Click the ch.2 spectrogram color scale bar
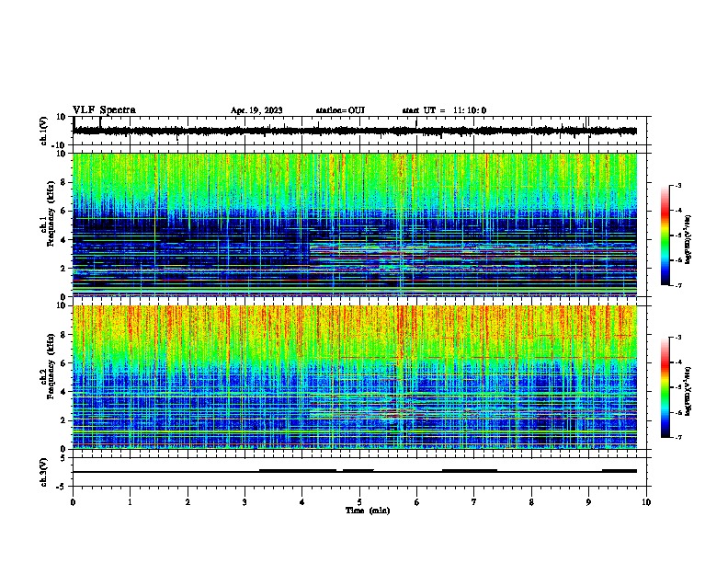 coord(665,387)
